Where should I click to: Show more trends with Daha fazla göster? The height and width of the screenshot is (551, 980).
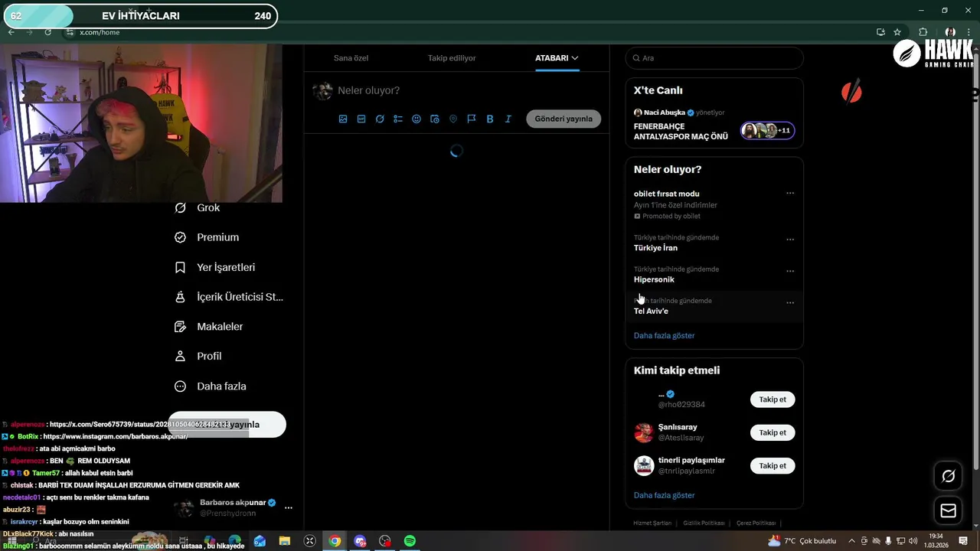click(664, 335)
